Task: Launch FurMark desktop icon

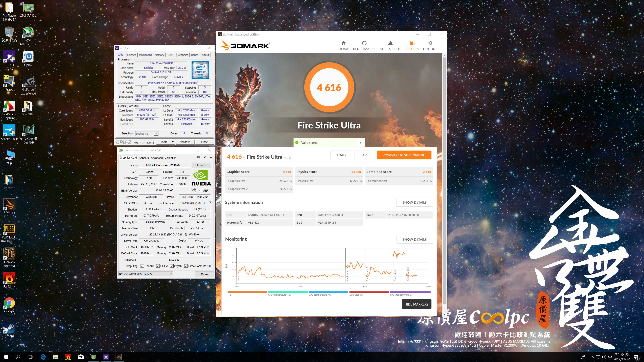Action: (9, 280)
